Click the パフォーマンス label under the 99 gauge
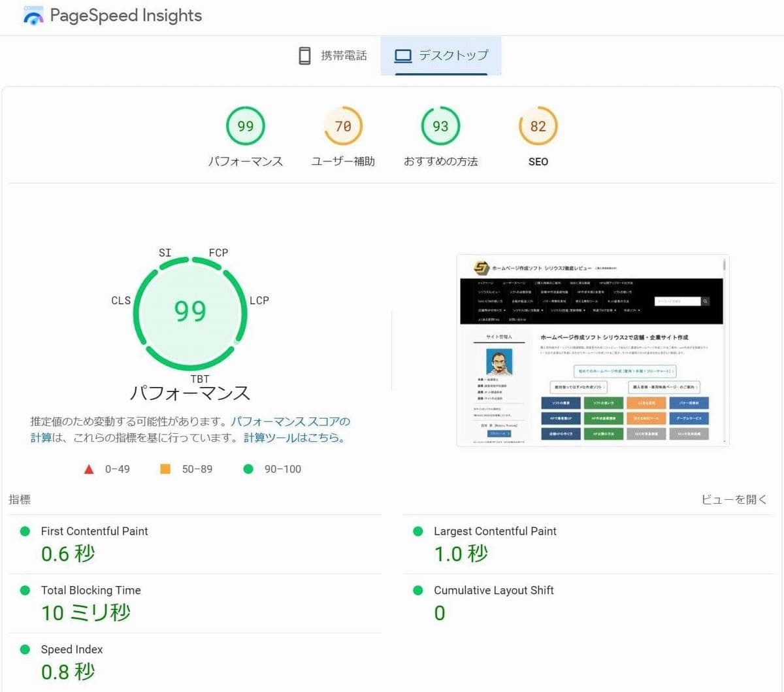This screenshot has width=784, height=692. coord(246,161)
